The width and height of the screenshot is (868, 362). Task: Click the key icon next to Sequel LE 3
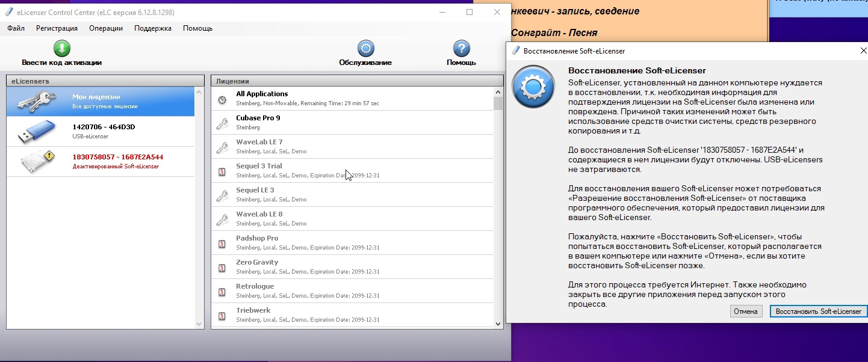pos(222,195)
